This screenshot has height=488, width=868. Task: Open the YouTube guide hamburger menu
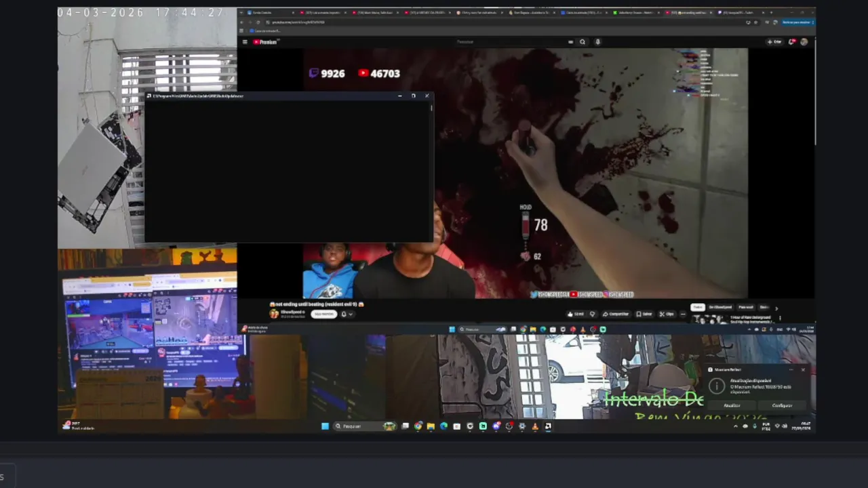click(245, 41)
